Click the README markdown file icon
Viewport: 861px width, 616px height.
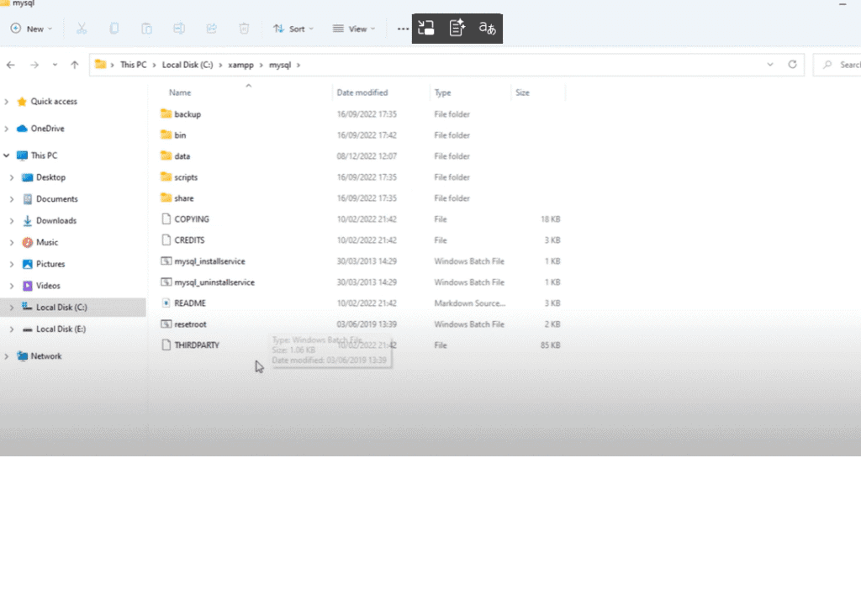[166, 303]
